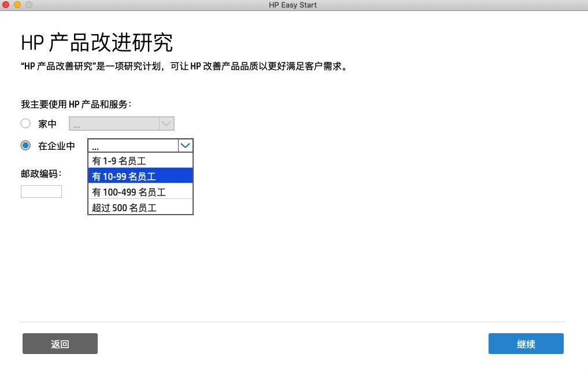Minimize the HP Easy Start window

[x=17, y=5]
